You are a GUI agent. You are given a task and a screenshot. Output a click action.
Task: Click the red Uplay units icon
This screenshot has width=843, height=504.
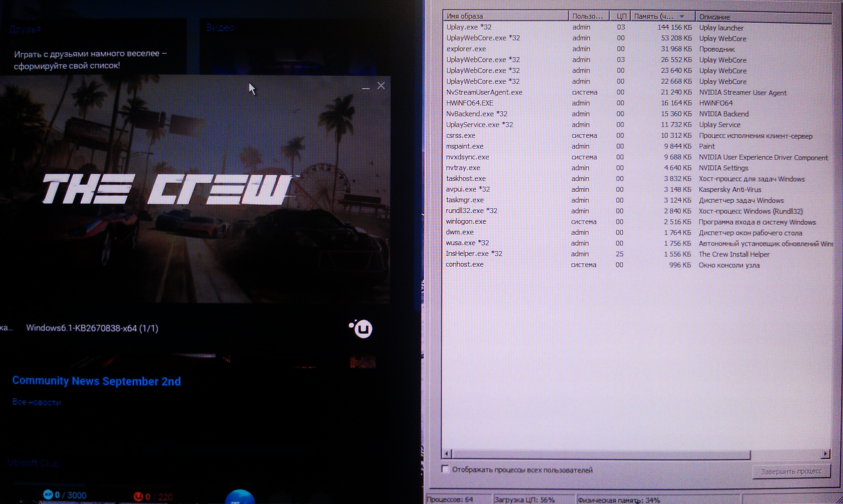coord(138,496)
